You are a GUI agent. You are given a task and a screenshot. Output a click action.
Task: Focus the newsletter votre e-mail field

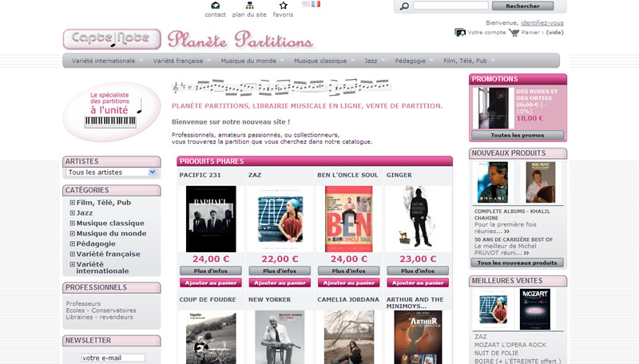(x=113, y=358)
